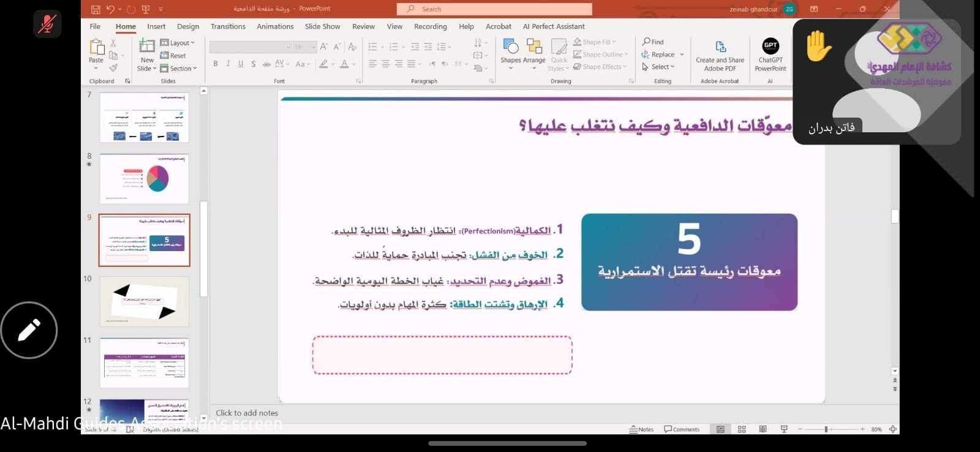Toggle the muted microphone button
Image resolution: width=980 pixels, height=452 pixels.
(x=47, y=24)
